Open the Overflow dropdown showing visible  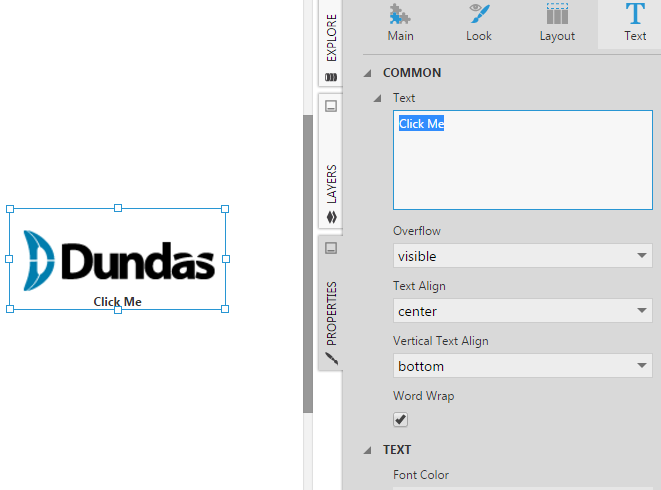523,256
